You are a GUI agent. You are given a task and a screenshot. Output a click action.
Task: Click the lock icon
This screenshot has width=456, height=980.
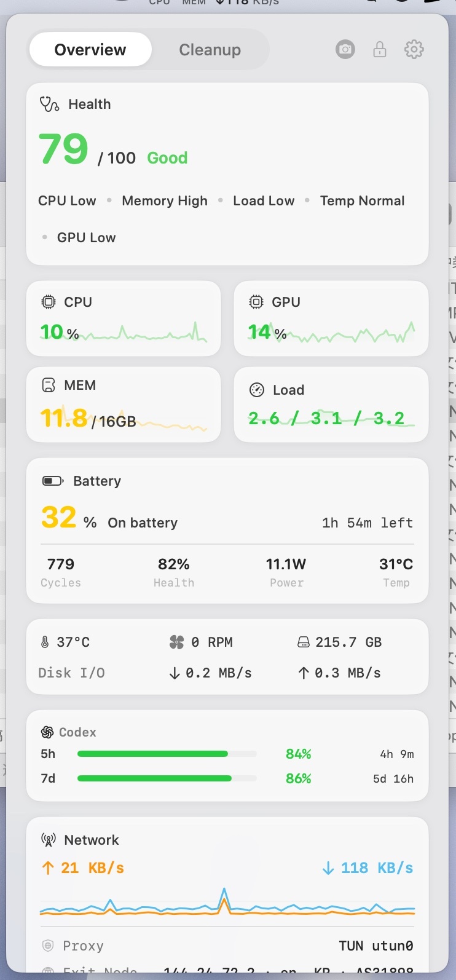click(x=380, y=49)
